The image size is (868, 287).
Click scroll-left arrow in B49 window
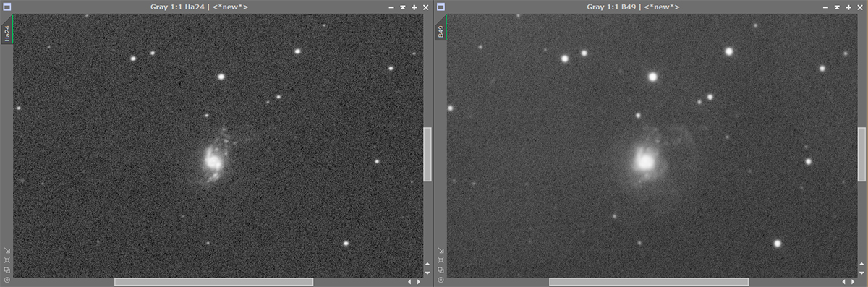click(843, 281)
